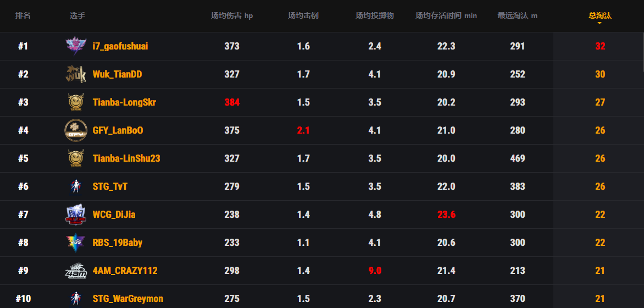Click the WCG team logo
This screenshot has height=308, width=644.
click(76, 215)
